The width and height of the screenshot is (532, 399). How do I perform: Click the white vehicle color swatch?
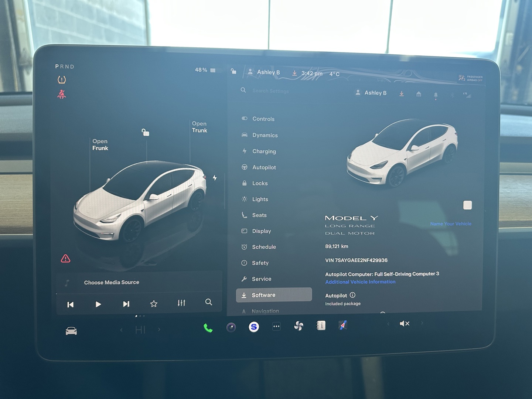click(x=467, y=205)
